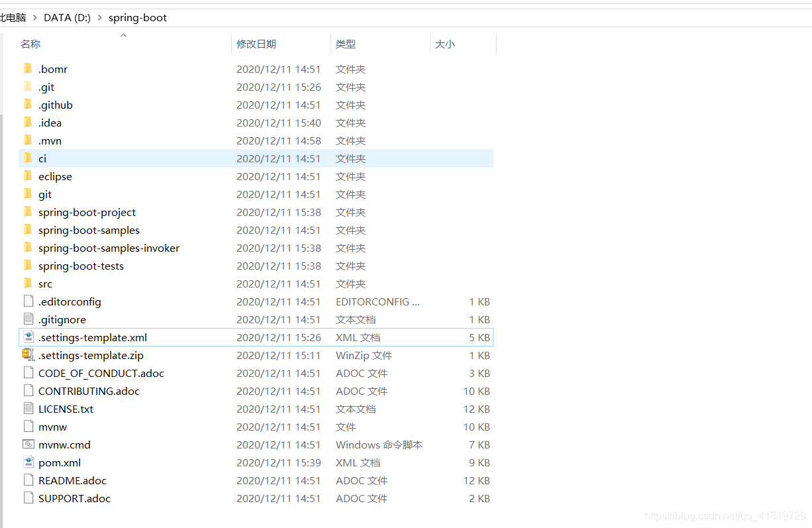The height and width of the screenshot is (528, 812).
Task: Click the .settings-template.xml file icon
Action: pos(28,337)
